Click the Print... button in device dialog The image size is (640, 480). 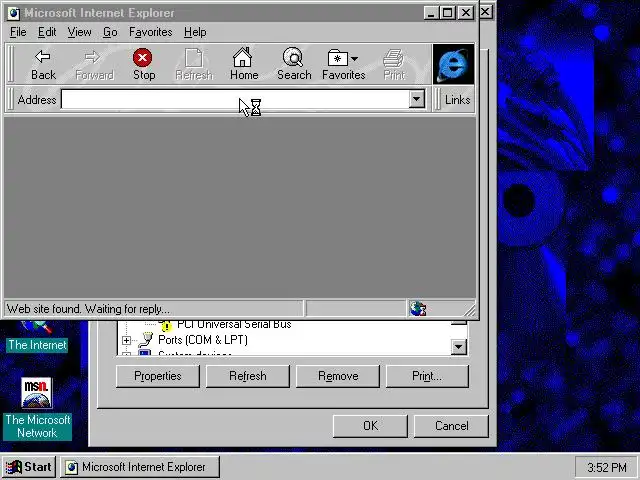click(x=427, y=376)
